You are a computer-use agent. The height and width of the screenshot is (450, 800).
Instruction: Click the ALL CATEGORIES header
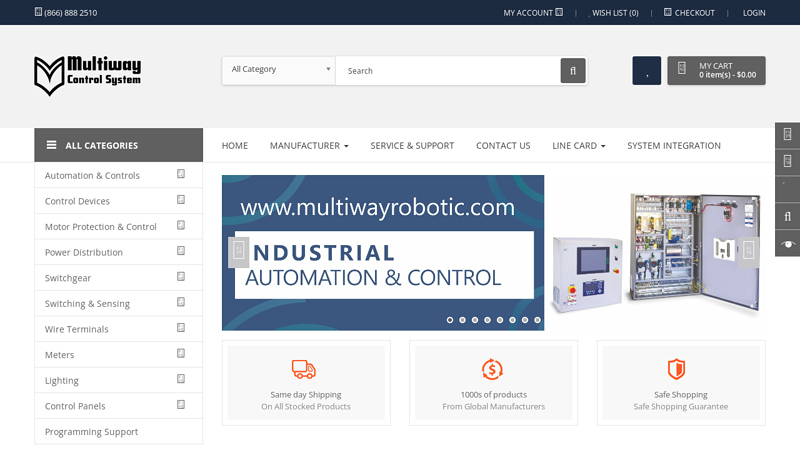click(118, 145)
